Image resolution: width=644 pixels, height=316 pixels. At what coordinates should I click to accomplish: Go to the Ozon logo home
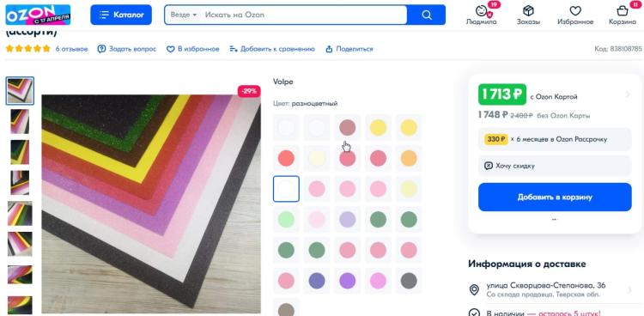pos(38,15)
